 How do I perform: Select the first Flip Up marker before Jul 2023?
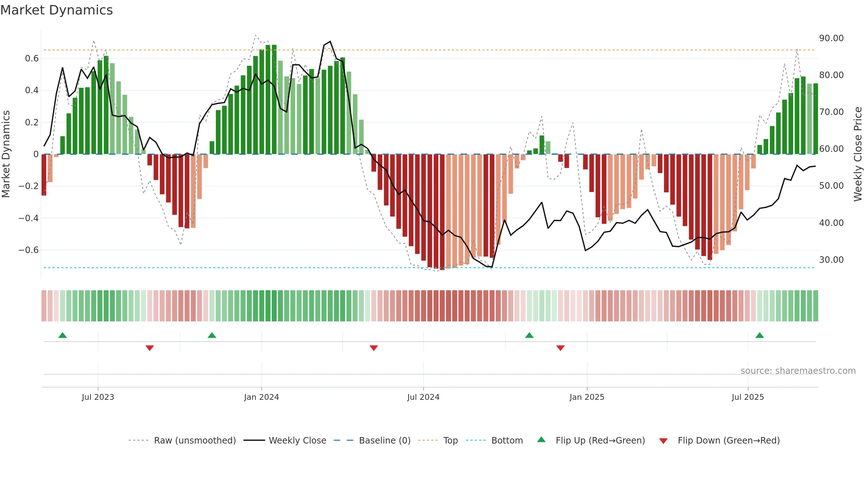click(x=63, y=335)
